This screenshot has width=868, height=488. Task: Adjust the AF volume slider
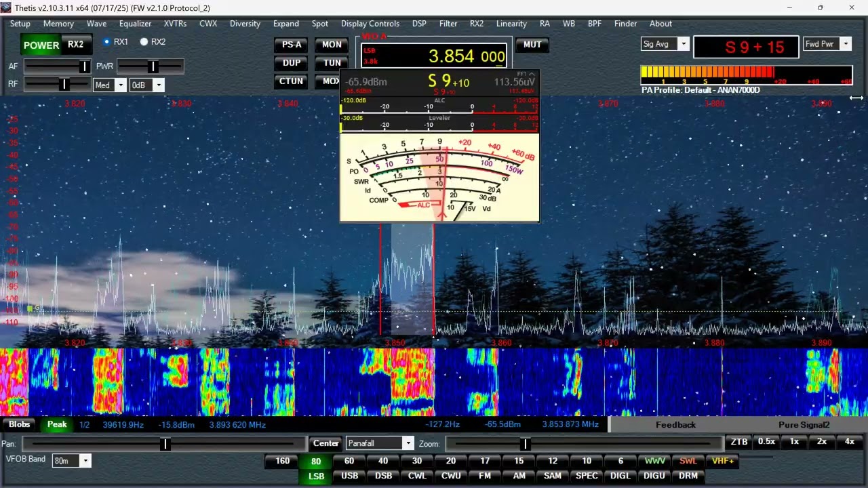[x=57, y=66]
